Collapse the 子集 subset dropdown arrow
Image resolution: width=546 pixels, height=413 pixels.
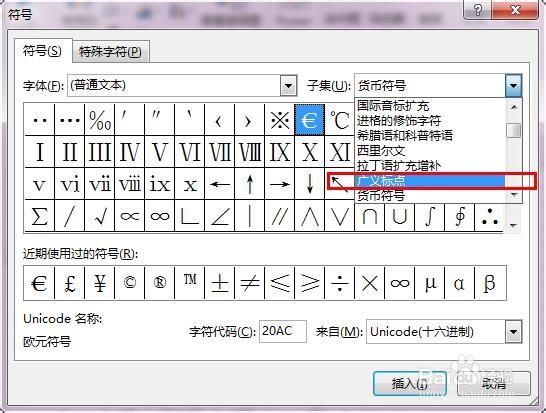click(514, 85)
